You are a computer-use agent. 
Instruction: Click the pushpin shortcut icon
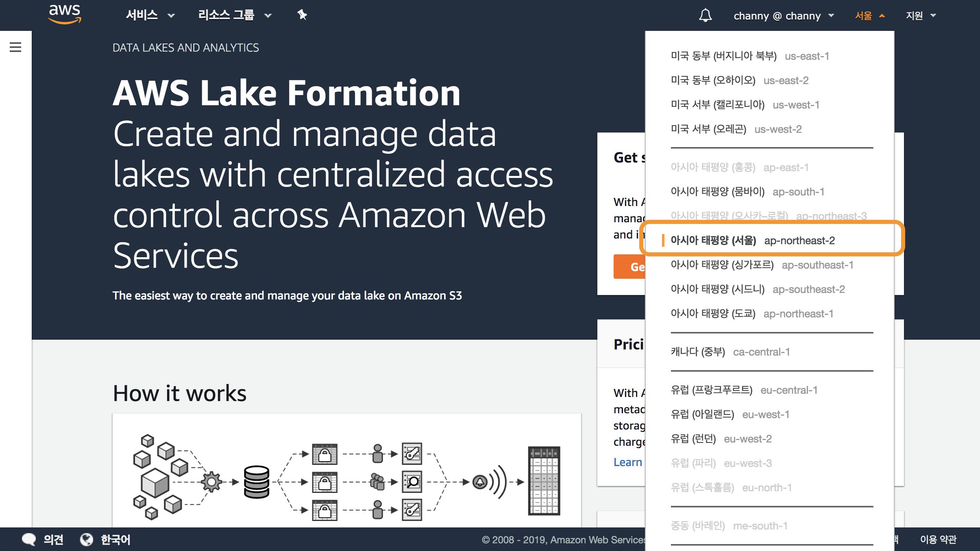click(302, 15)
